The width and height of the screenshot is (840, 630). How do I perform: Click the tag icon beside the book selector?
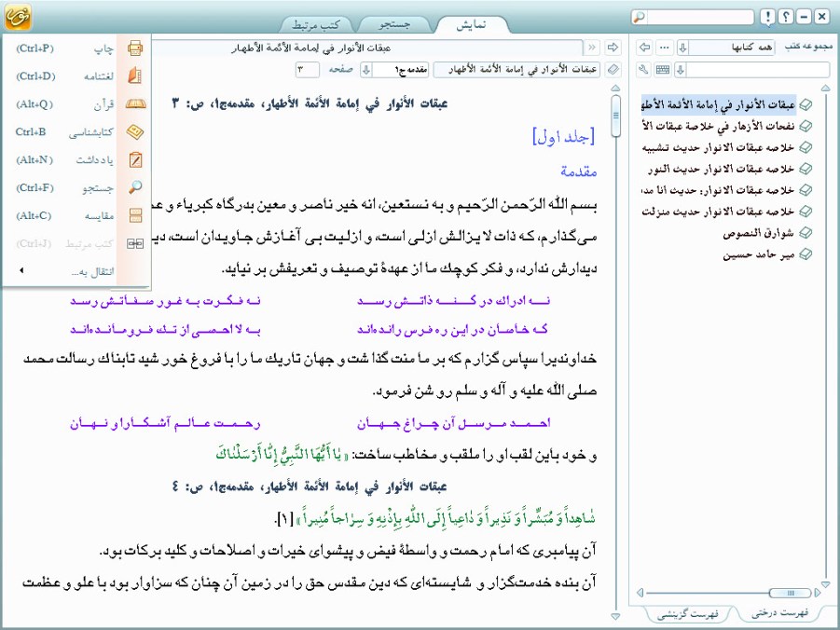tap(613, 70)
